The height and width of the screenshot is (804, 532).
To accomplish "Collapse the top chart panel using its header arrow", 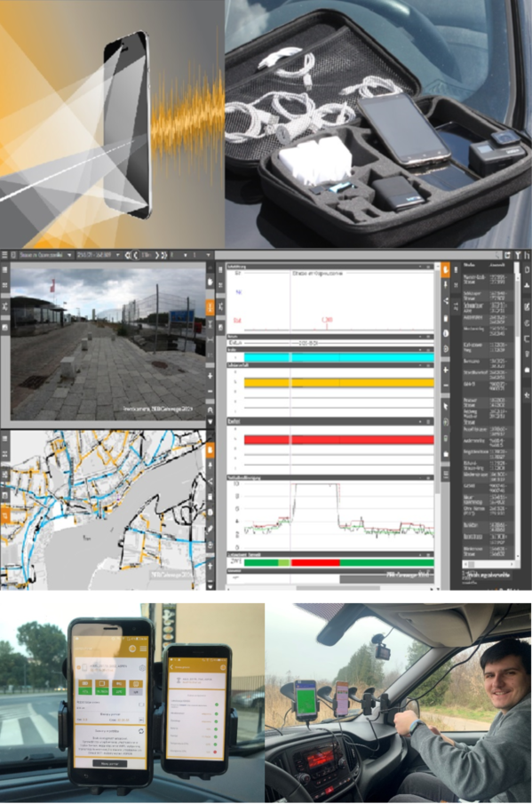I will point(420,267).
